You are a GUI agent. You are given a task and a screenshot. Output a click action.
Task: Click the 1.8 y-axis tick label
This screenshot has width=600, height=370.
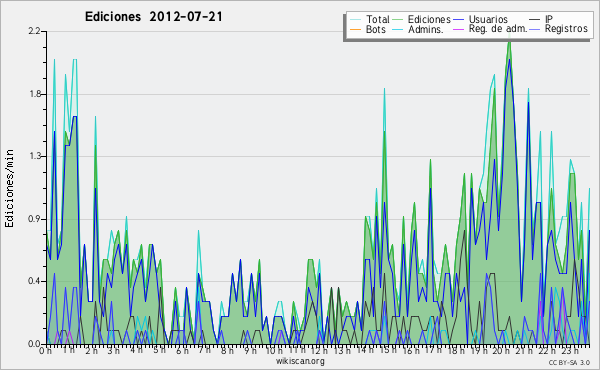click(x=35, y=94)
